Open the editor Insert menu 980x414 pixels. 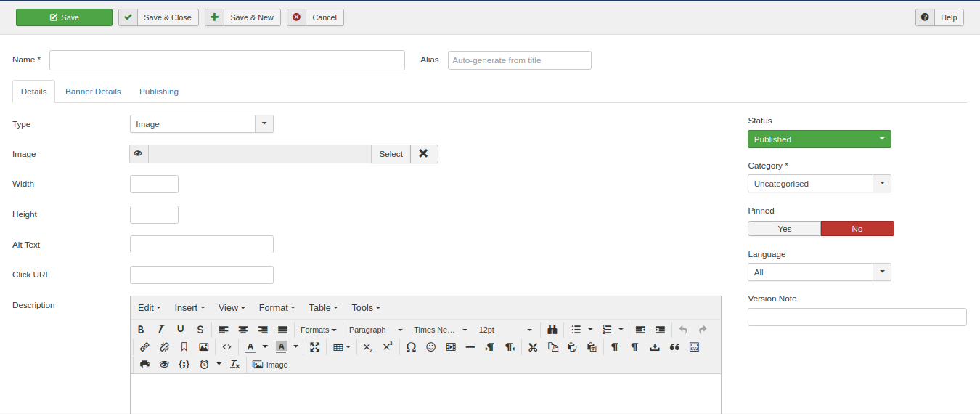coord(189,308)
